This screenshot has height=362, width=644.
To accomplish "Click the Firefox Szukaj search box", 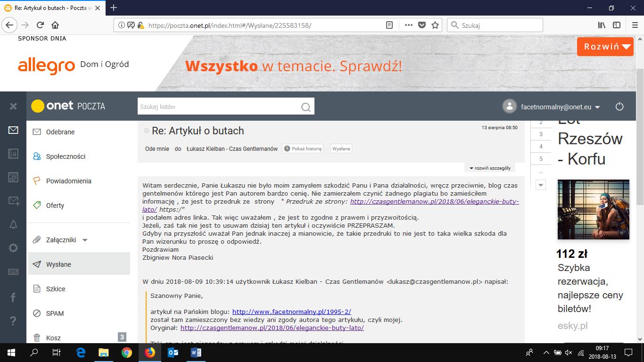I will (x=495, y=25).
